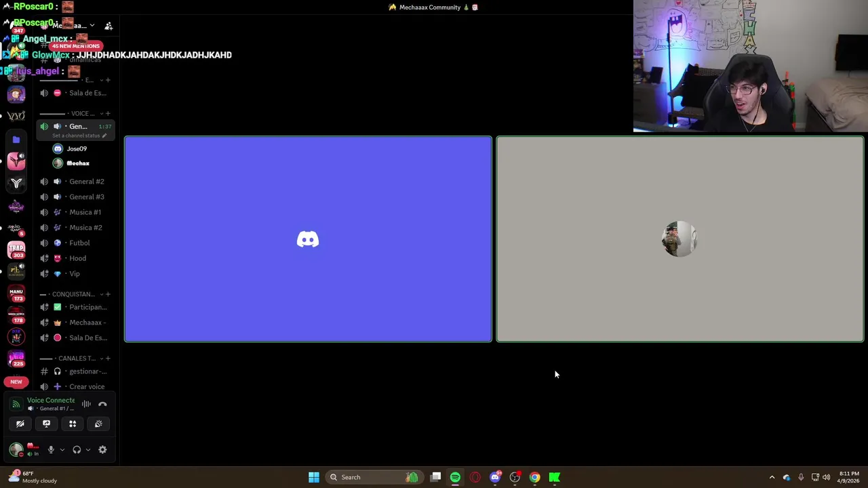Screen dimensions: 868x488
Task: Open Opera browser from taskbar
Action: point(475,477)
